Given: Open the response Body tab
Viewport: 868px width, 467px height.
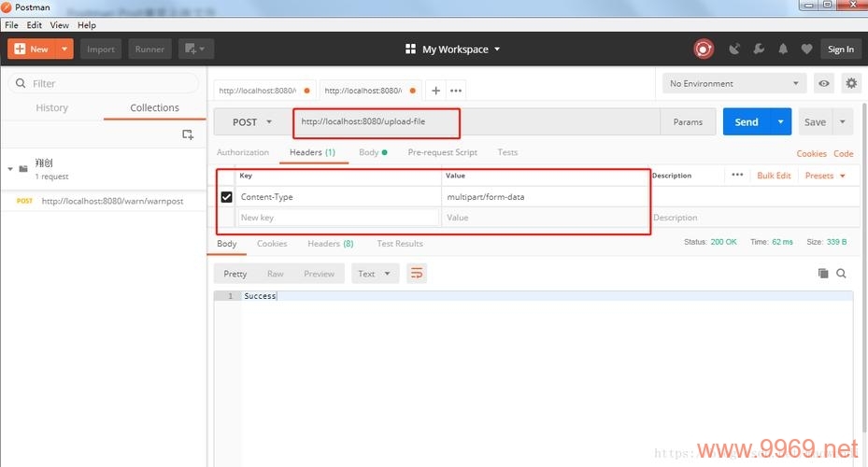Looking at the screenshot, I should [x=226, y=244].
